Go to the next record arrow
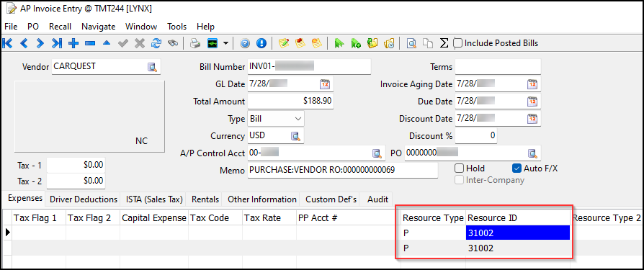This screenshot has width=644, height=270. pyautogui.click(x=40, y=43)
